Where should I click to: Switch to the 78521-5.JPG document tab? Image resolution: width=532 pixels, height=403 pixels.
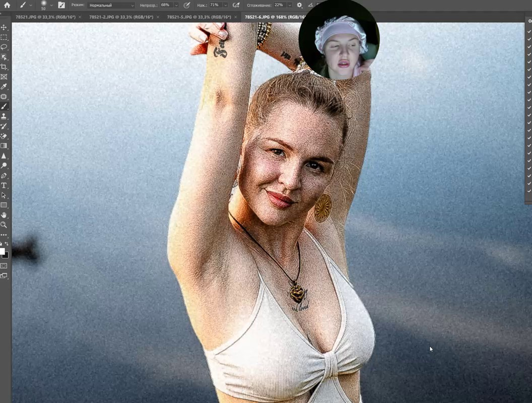pos(199,17)
